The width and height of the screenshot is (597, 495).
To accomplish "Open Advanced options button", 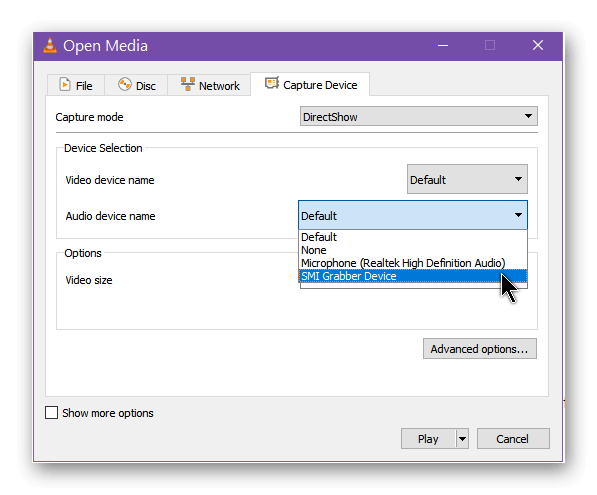I will click(480, 349).
